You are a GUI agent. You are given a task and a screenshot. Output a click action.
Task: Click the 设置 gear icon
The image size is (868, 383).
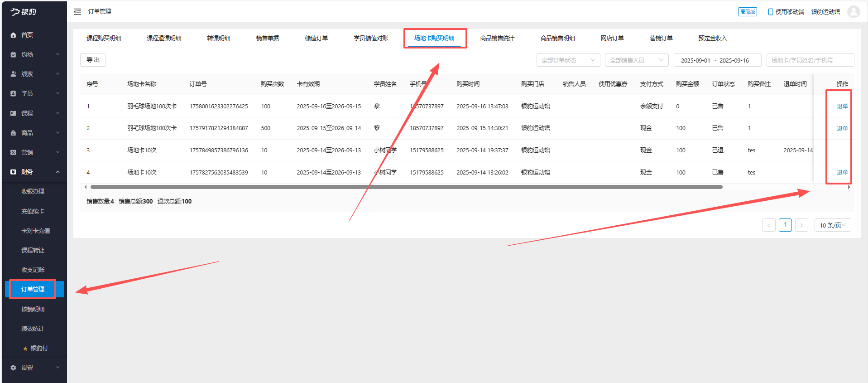(13, 368)
